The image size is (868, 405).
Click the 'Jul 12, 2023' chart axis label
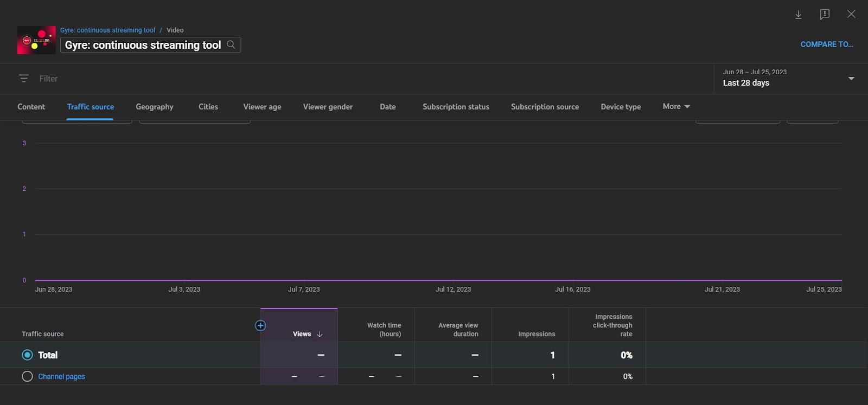453,290
